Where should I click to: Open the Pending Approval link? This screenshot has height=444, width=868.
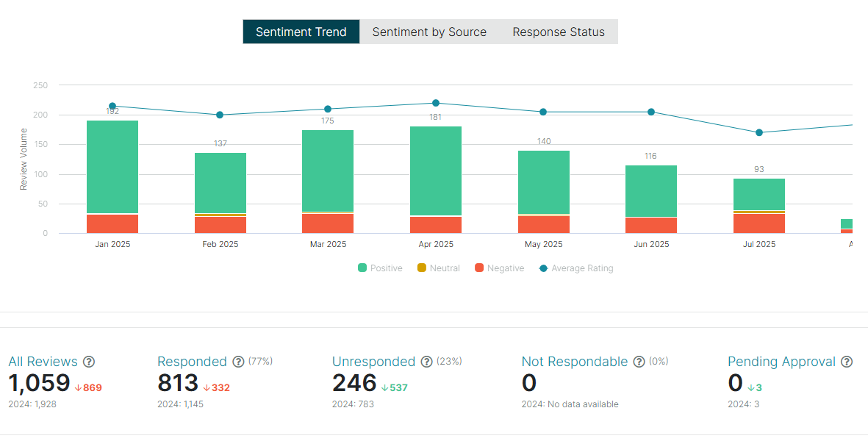coord(782,362)
